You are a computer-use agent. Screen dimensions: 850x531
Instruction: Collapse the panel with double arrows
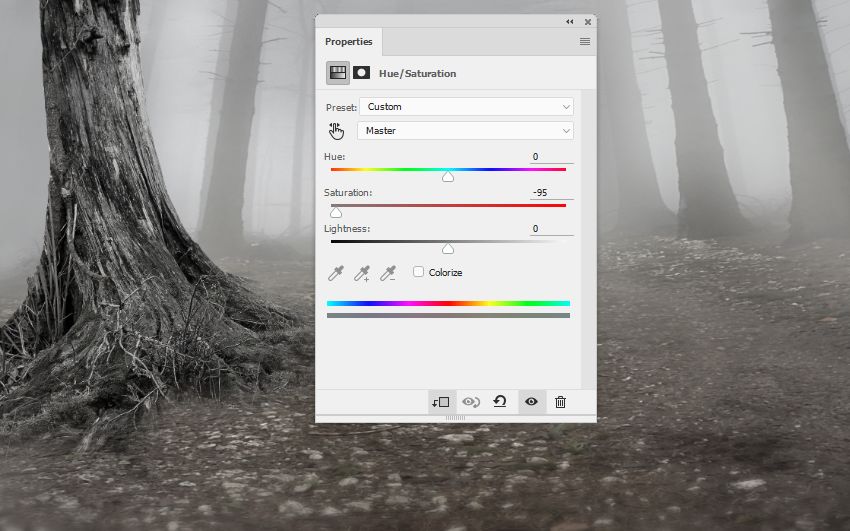(x=570, y=22)
